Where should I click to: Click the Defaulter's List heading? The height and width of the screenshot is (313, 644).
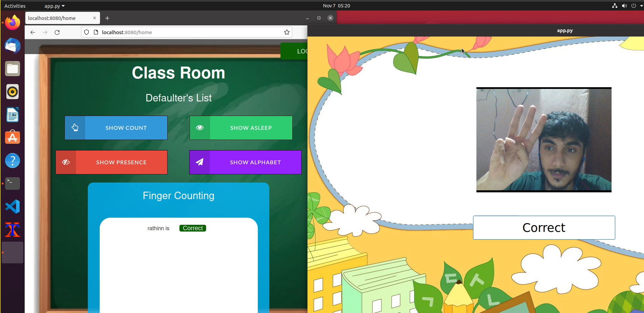pyautogui.click(x=178, y=98)
